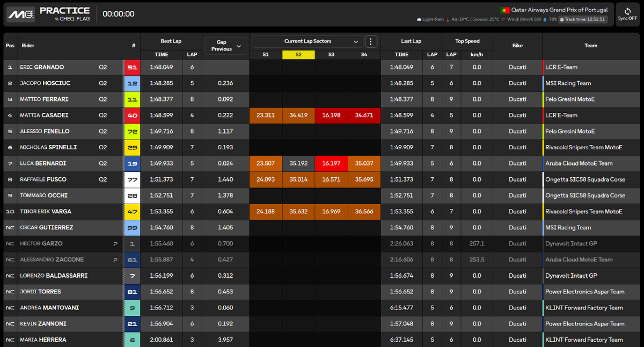This screenshot has width=644, height=347.
Task: Click the Pos column header
Action: tap(10, 46)
